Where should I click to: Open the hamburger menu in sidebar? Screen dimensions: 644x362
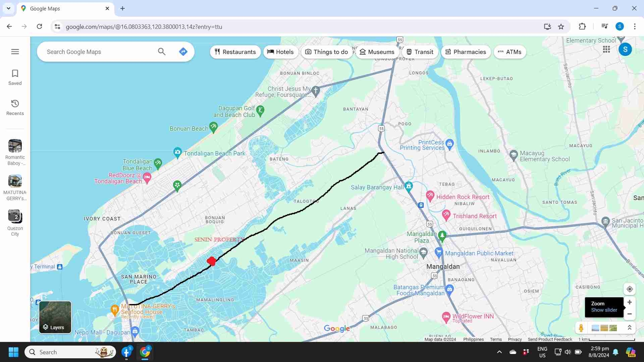click(x=15, y=52)
